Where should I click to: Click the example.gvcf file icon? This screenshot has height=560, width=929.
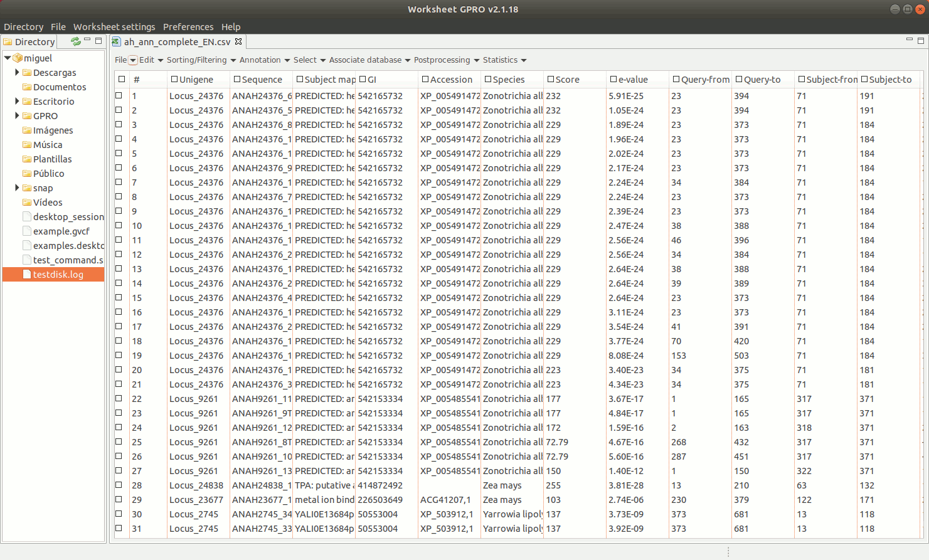[x=27, y=231]
